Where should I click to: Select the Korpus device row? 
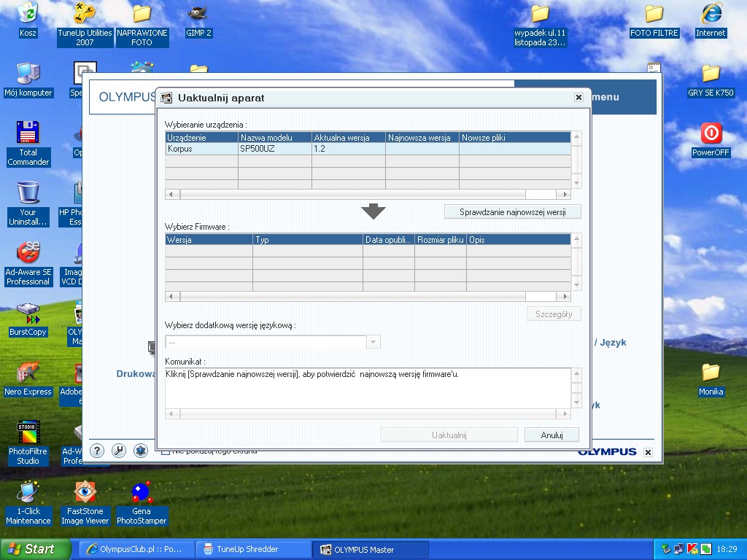click(368, 149)
